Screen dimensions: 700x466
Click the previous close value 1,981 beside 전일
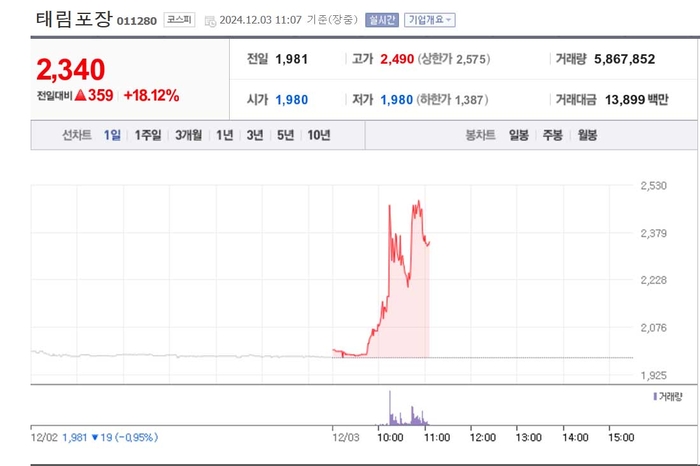click(292, 59)
